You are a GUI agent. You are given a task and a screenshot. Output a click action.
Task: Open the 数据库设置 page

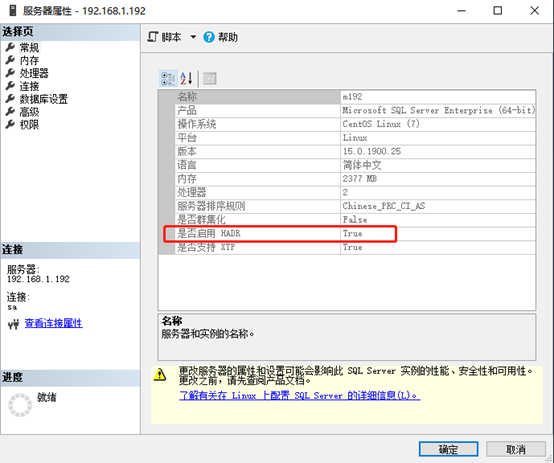click(x=43, y=99)
